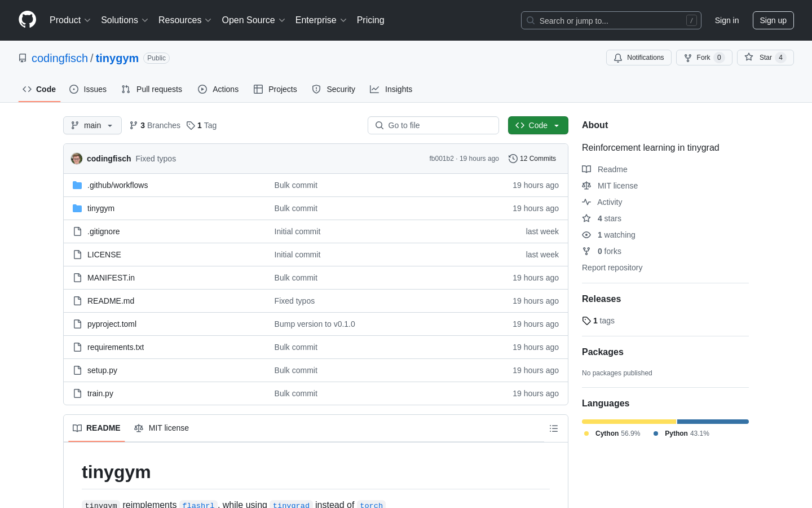
Task: Open the flashrl link in README
Action: (198, 505)
